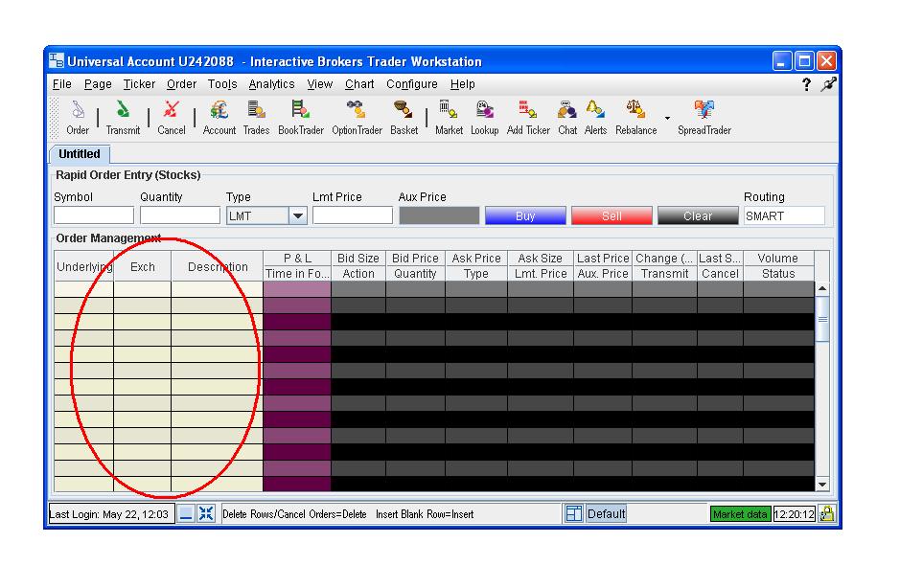Click the Ask Price column header
Viewport: 900px width, 588px height.
pos(475,259)
